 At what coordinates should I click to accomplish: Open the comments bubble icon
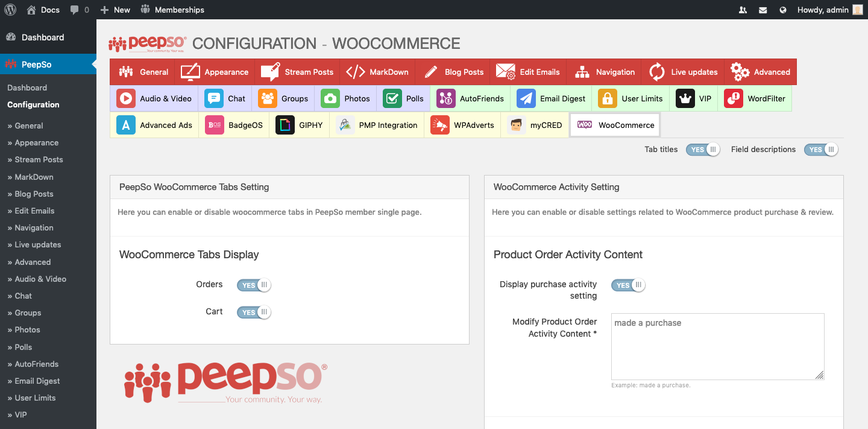point(74,10)
